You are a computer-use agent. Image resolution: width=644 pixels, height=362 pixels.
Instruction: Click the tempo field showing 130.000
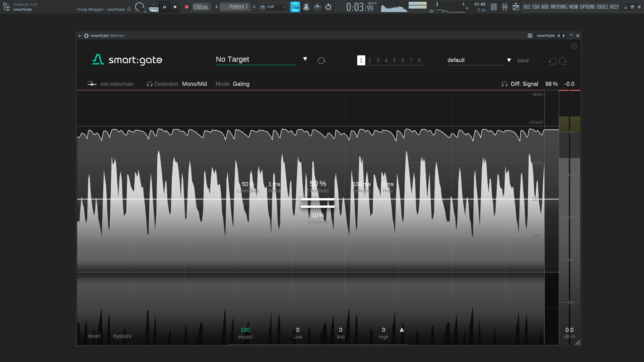(x=201, y=7)
